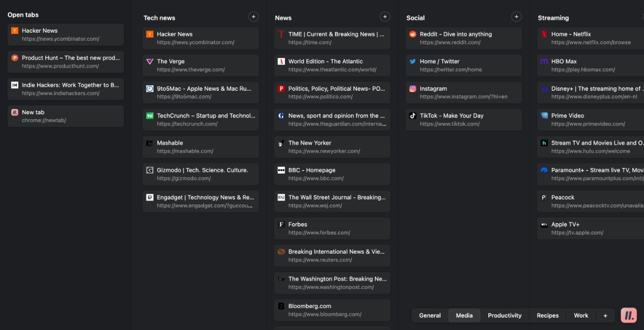Open Home / Twitter saved tab
Image resolution: width=644 pixels, height=330 pixels.
click(x=464, y=65)
